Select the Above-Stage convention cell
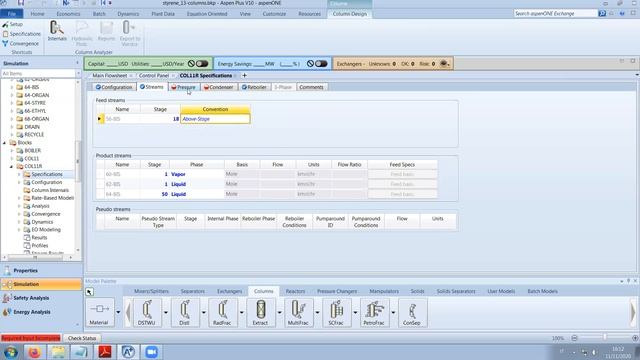The width and height of the screenshot is (640, 360). coord(215,119)
